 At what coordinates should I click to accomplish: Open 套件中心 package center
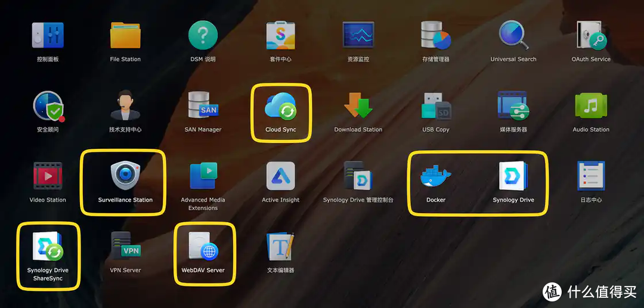[280, 36]
